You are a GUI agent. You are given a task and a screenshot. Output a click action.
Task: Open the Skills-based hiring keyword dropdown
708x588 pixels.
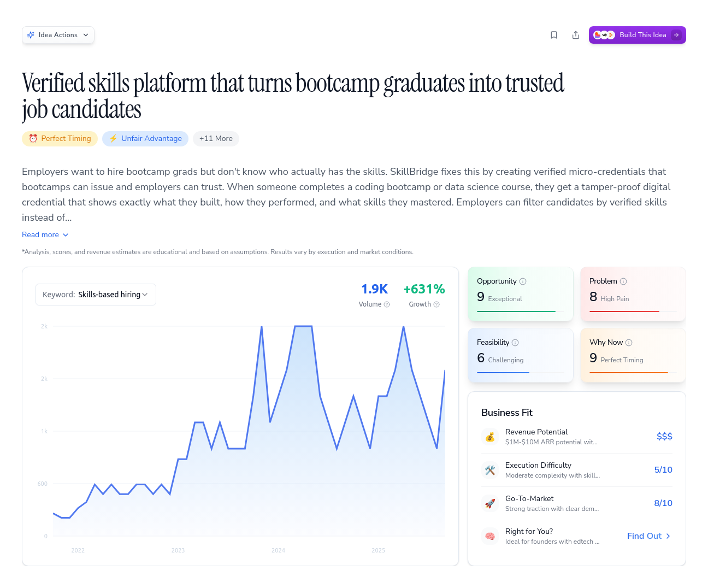click(96, 295)
